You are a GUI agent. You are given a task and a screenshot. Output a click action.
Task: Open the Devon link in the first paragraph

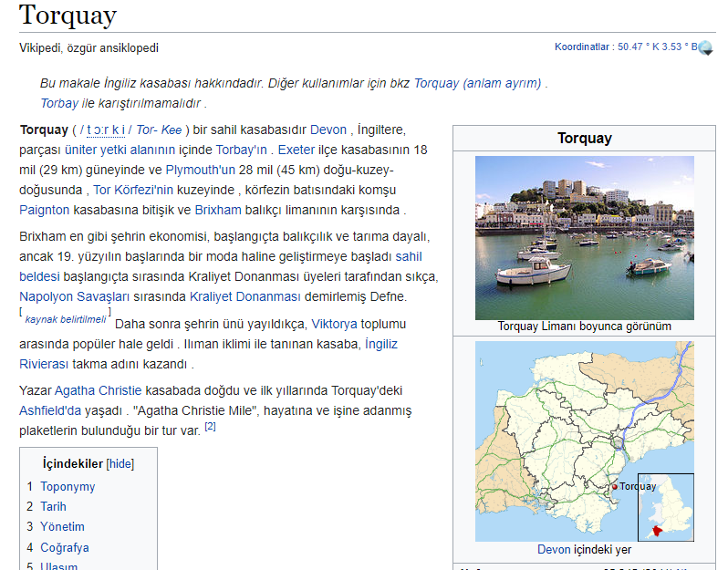tap(328, 130)
